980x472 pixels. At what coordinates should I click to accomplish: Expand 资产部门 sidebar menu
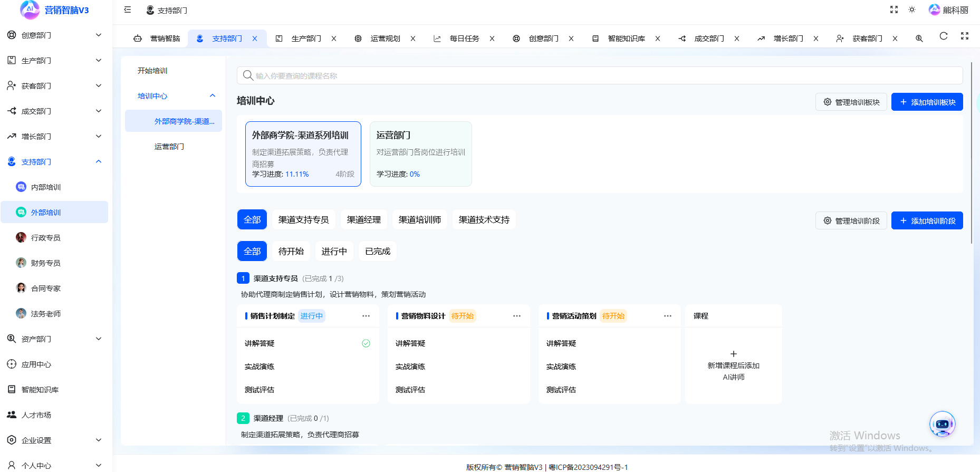pos(55,339)
